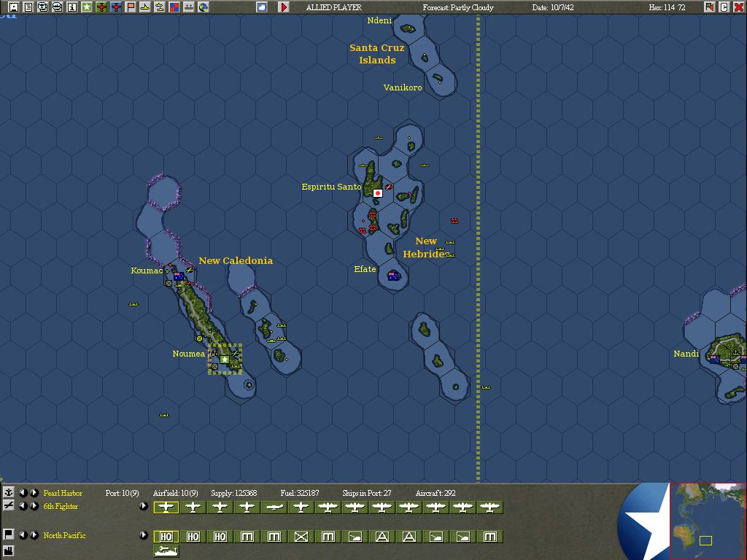
Task: Click the green and red flags icon
Action: 710,7
